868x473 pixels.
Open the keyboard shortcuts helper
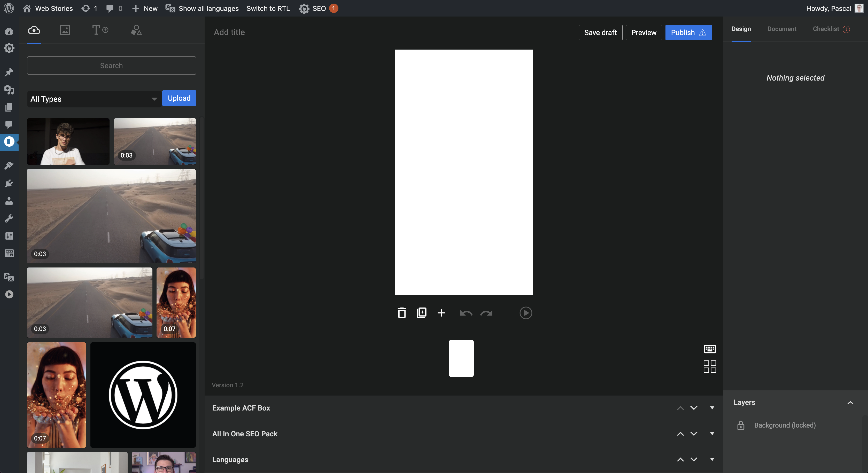point(710,349)
